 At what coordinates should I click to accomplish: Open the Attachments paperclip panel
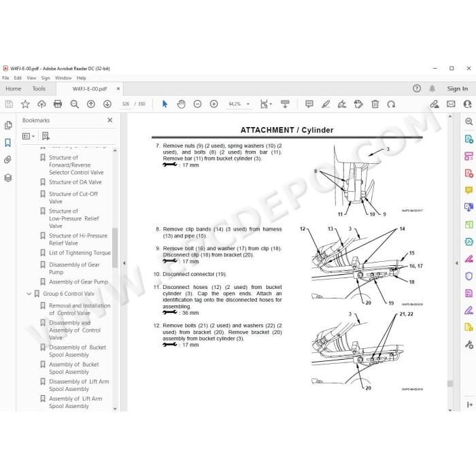pyautogui.click(x=8, y=160)
